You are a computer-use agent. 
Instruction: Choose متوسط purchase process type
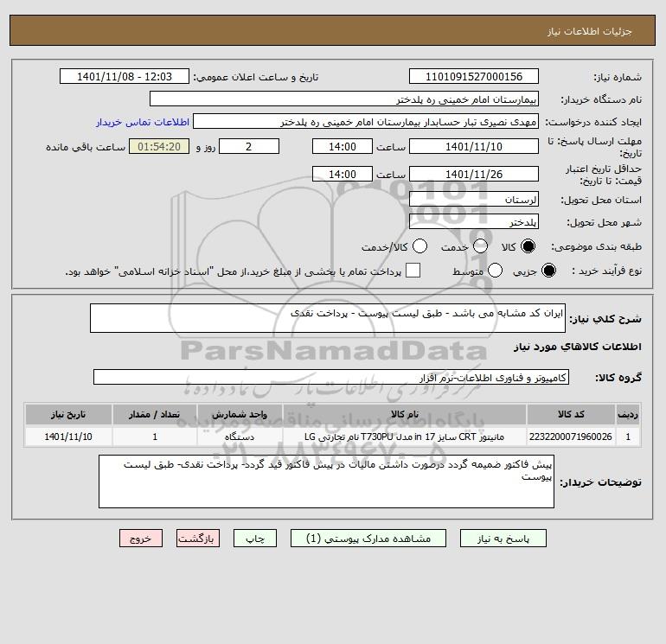pos(496,271)
